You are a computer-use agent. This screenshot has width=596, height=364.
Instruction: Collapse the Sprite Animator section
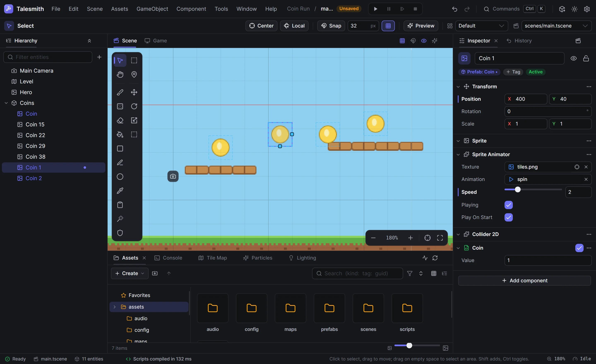(x=458, y=154)
